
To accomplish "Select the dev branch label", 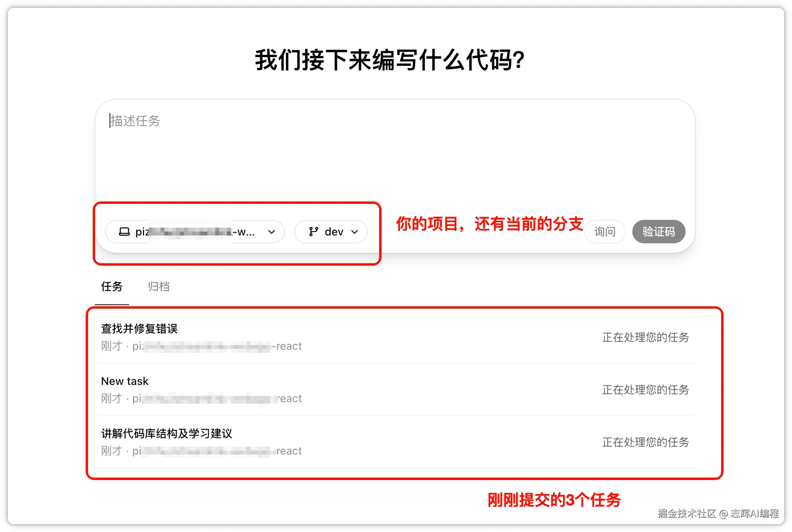I will tap(334, 232).
